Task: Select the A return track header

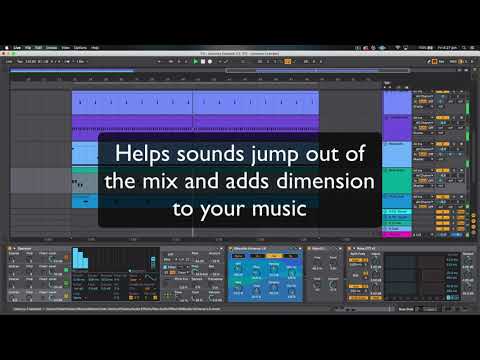Action: [x=398, y=212]
